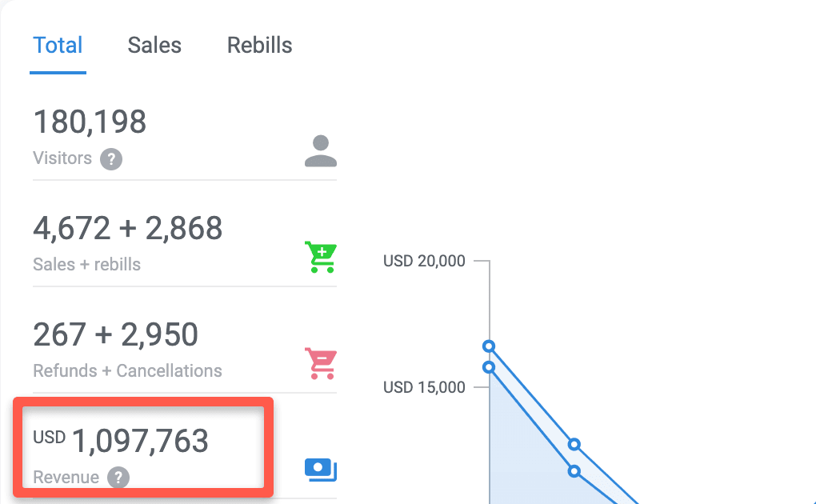Click the 267 + 2,950 refunds figure
Screen dimensions: 816x504
coord(115,334)
